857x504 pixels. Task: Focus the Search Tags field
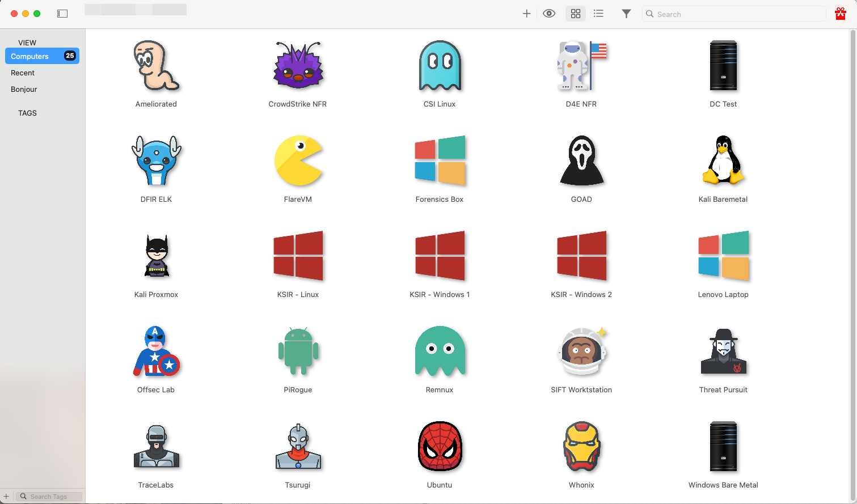coord(49,497)
